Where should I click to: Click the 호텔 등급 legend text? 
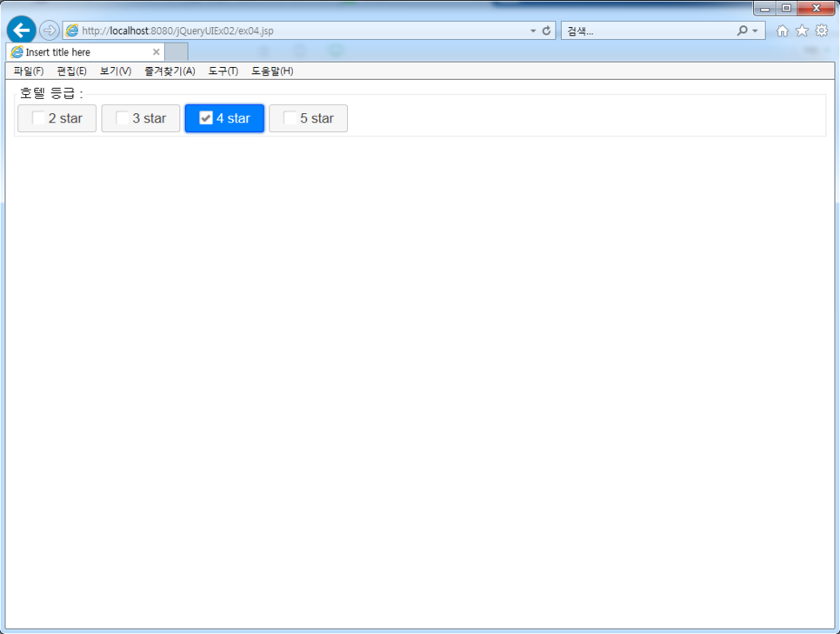coord(51,93)
